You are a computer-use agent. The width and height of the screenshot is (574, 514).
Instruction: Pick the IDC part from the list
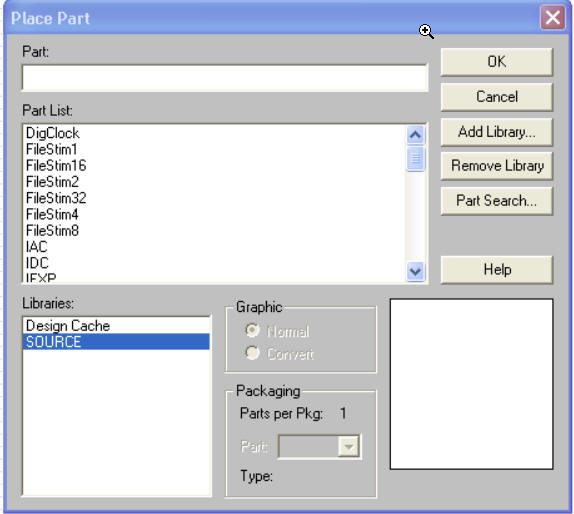(37, 263)
